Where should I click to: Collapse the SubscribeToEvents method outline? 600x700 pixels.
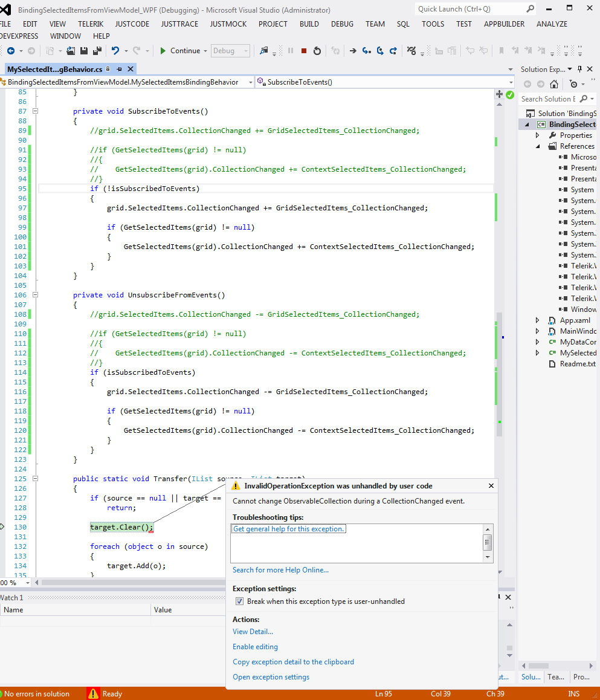pyautogui.click(x=35, y=111)
